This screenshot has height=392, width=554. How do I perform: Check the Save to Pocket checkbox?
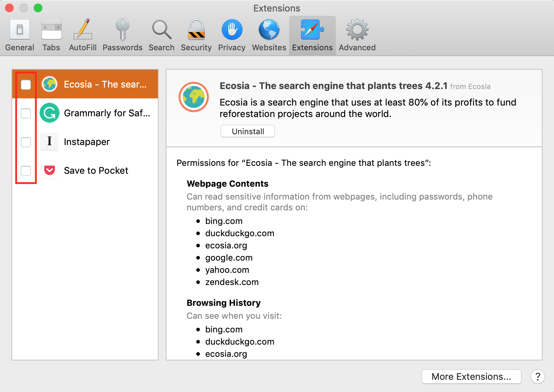pyautogui.click(x=26, y=171)
